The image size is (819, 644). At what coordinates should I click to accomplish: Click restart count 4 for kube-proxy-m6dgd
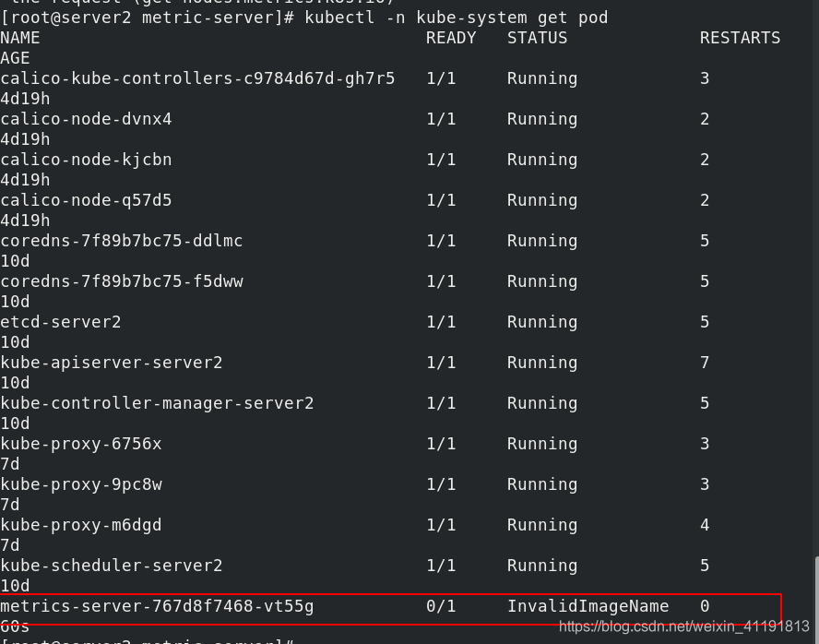[705, 525]
